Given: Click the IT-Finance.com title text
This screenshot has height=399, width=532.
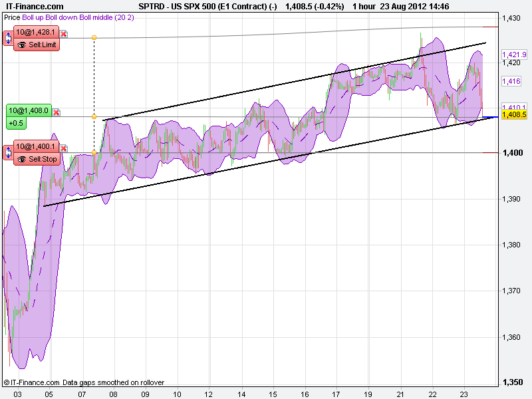Looking at the screenshot, I should pyautogui.click(x=35, y=7).
